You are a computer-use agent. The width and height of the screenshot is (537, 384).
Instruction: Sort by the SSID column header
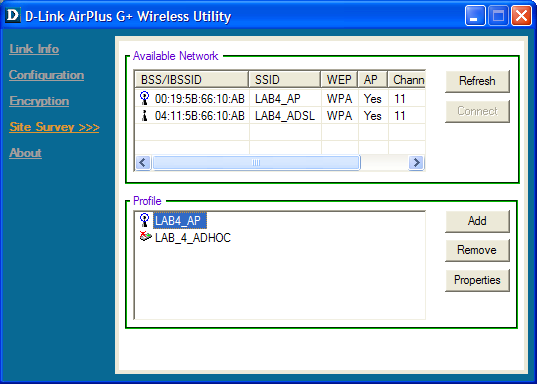coord(285,80)
